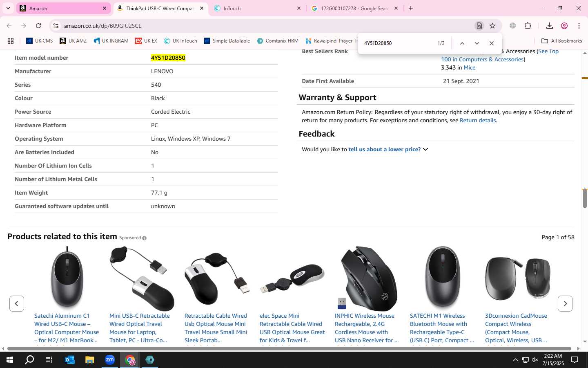The width and height of the screenshot is (588, 368).
Task: Click the taskbar clock showing 2:22 AM
Action: pos(553,360)
